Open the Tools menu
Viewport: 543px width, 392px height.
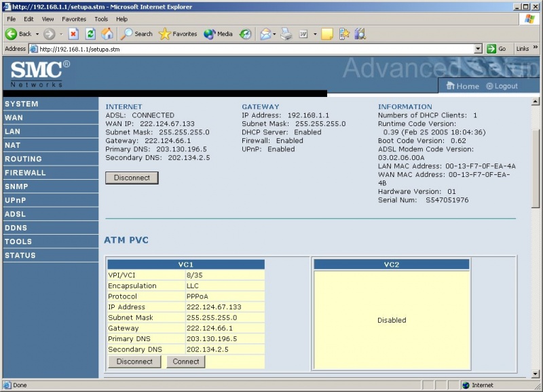[101, 19]
